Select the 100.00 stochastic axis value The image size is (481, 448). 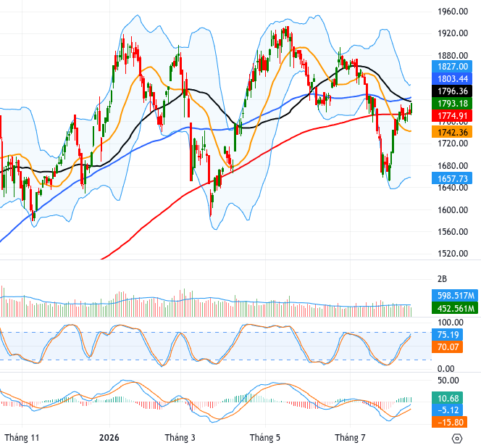(451, 323)
